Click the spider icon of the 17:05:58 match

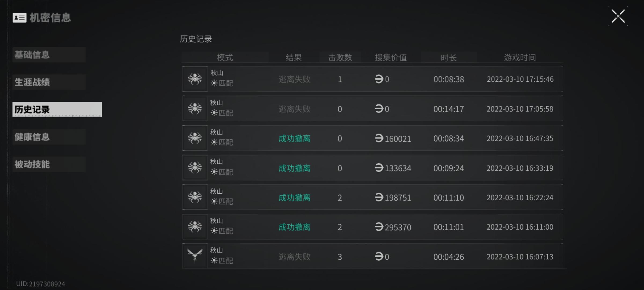tap(195, 108)
